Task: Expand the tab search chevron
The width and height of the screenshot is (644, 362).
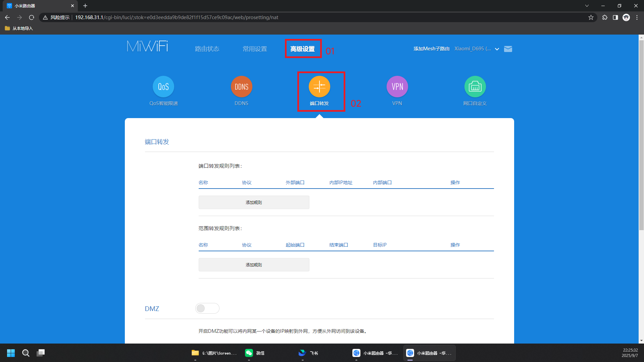Action: point(587,6)
